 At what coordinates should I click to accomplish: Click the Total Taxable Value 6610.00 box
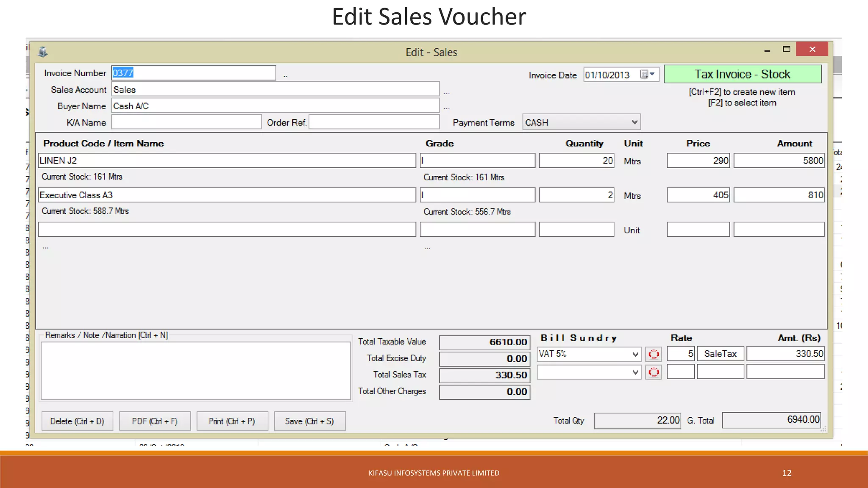pyautogui.click(x=485, y=342)
